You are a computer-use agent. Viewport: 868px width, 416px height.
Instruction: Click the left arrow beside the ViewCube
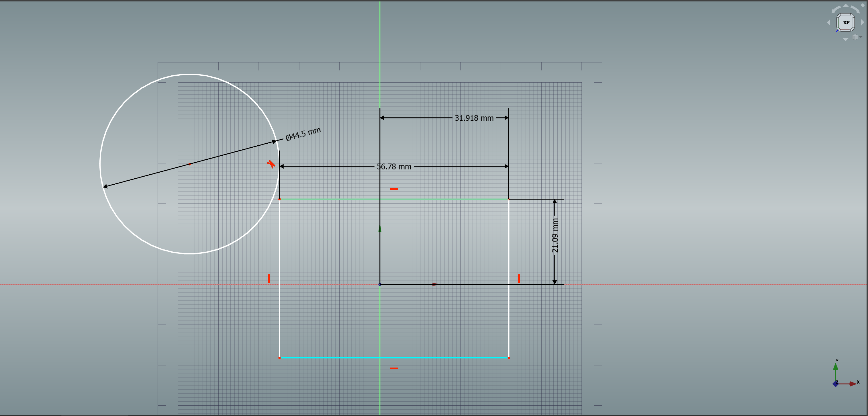point(828,23)
